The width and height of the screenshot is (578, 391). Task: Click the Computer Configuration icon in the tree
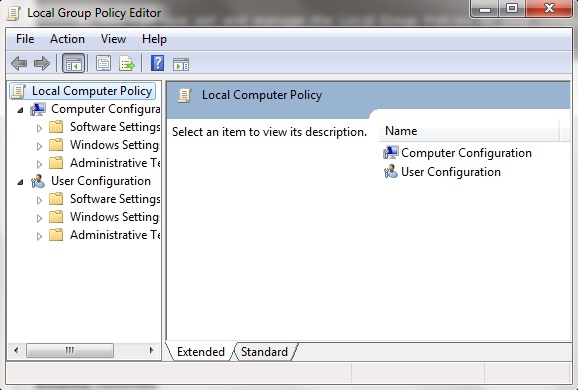(x=38, y=109)
